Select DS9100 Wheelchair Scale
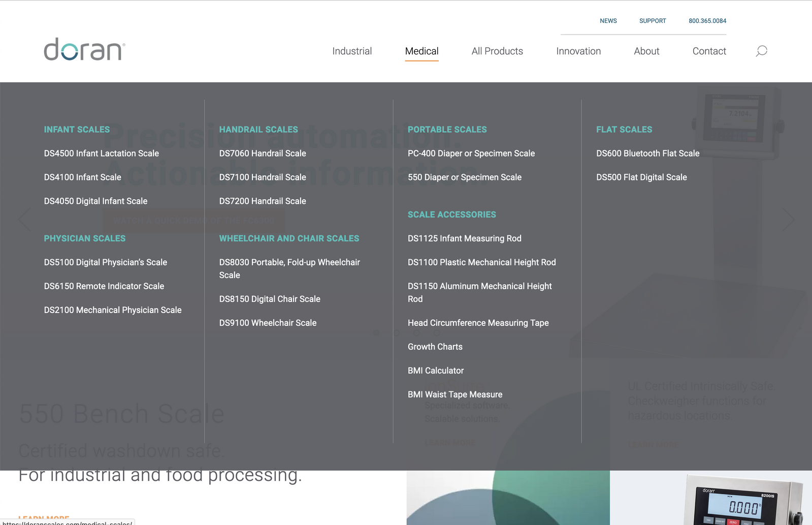The width and height of the screenshot is (812, 525). click(x=268, y=323)
